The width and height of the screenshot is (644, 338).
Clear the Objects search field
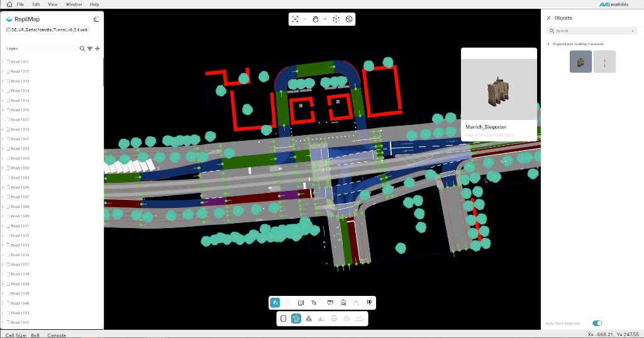click(633, 31)
